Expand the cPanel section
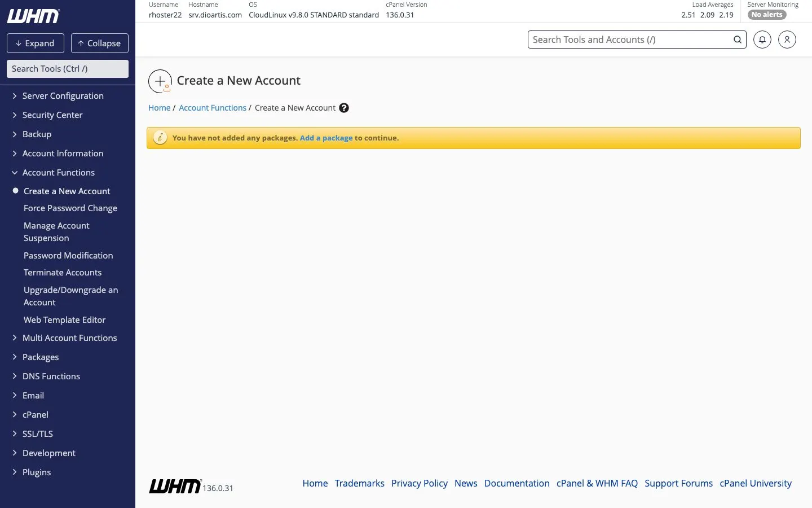 point(36,415)
